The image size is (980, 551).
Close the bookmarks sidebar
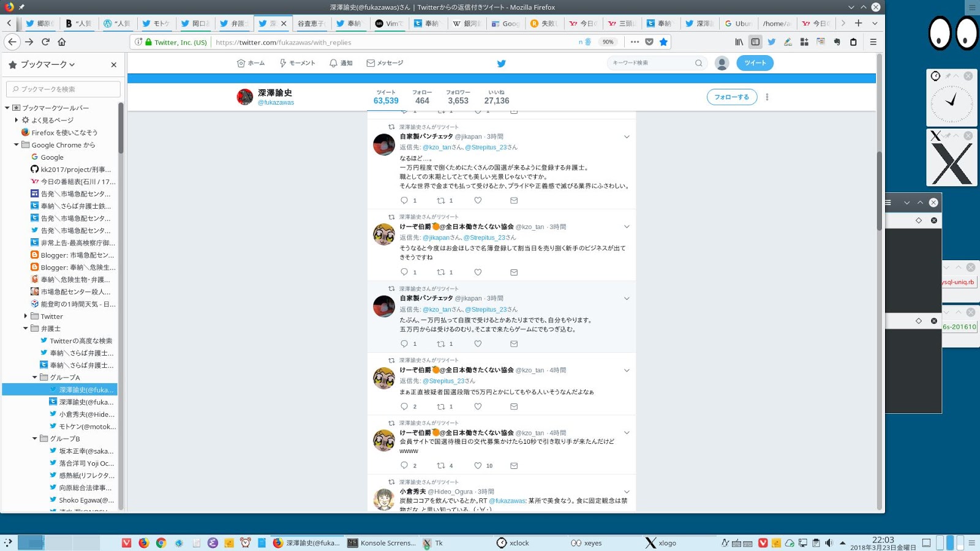(113, 65)
